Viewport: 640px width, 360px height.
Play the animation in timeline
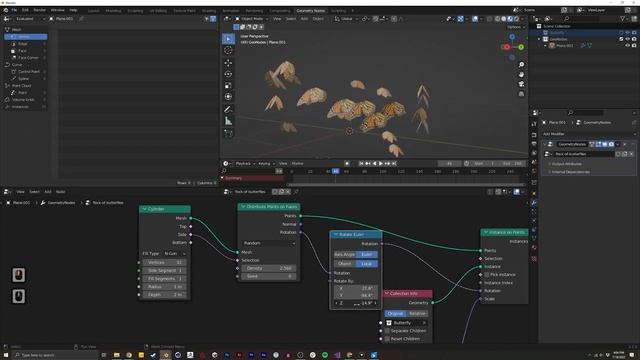point(381,164)
